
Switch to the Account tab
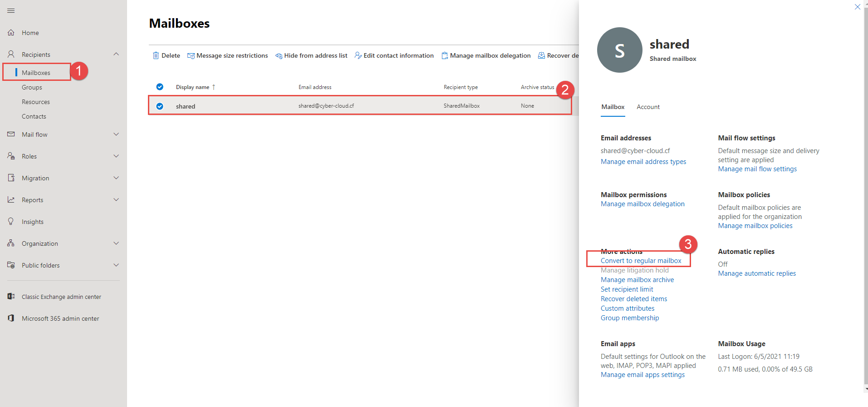(x=648, y=107)
